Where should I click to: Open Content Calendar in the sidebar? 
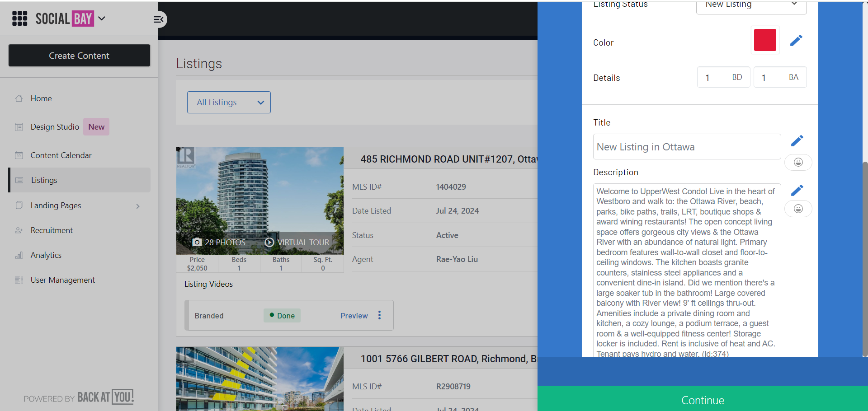(61, 155)
